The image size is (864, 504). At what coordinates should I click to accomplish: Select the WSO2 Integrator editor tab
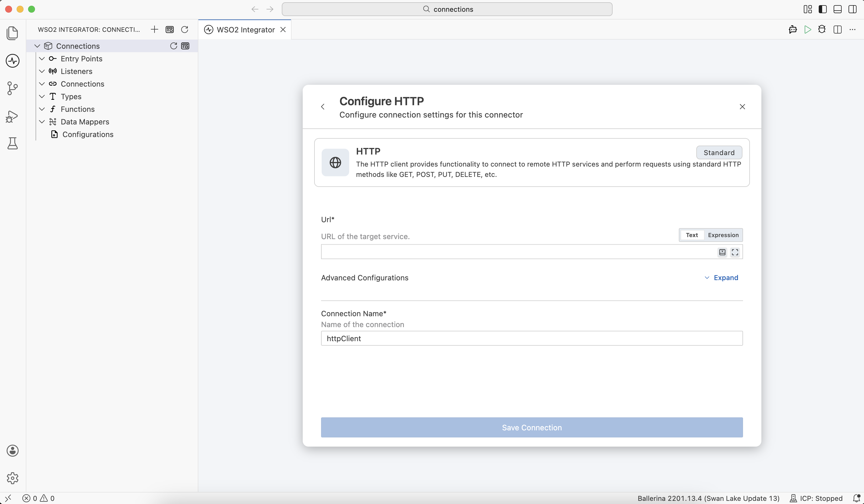tap(245, 30)
